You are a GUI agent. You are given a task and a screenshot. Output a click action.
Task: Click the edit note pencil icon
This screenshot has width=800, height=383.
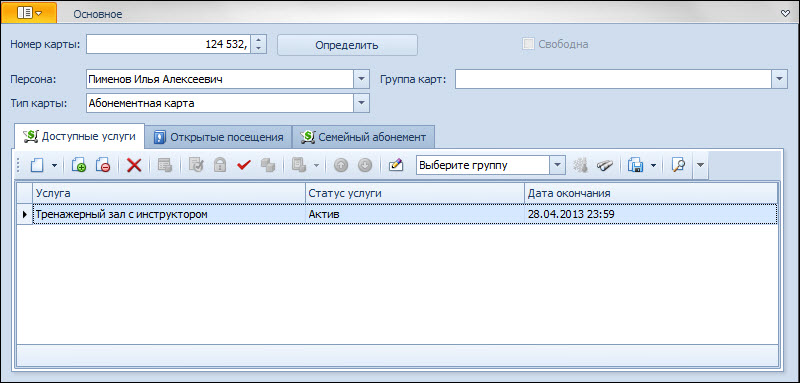coord(396,165)
